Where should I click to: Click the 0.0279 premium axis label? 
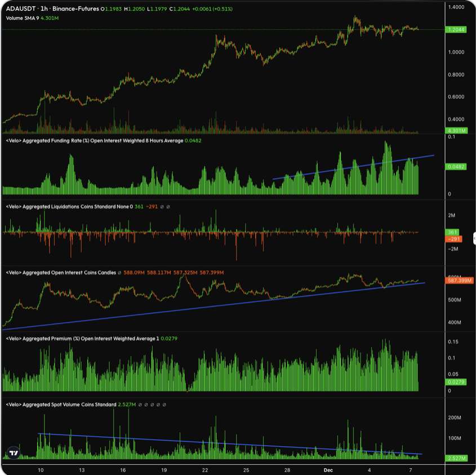pyautogui.click(x=456, y=382)
